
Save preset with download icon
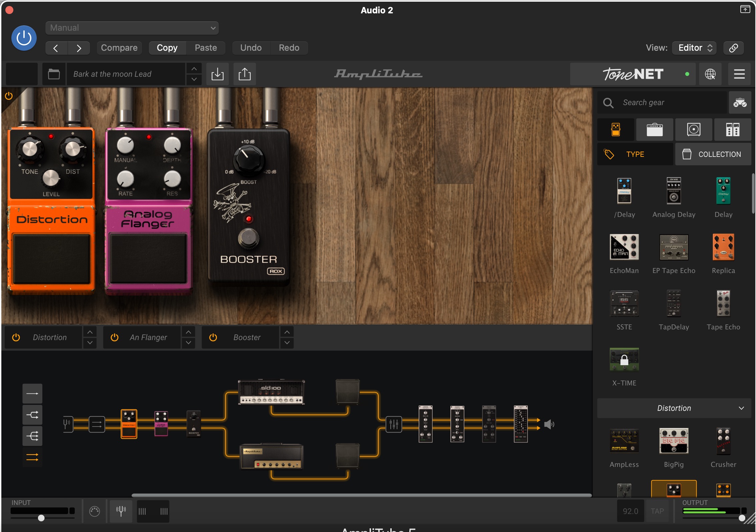coord(218,74)
